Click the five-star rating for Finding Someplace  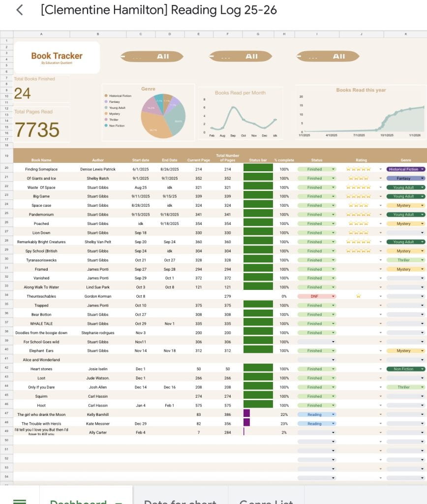coord(358,169)
